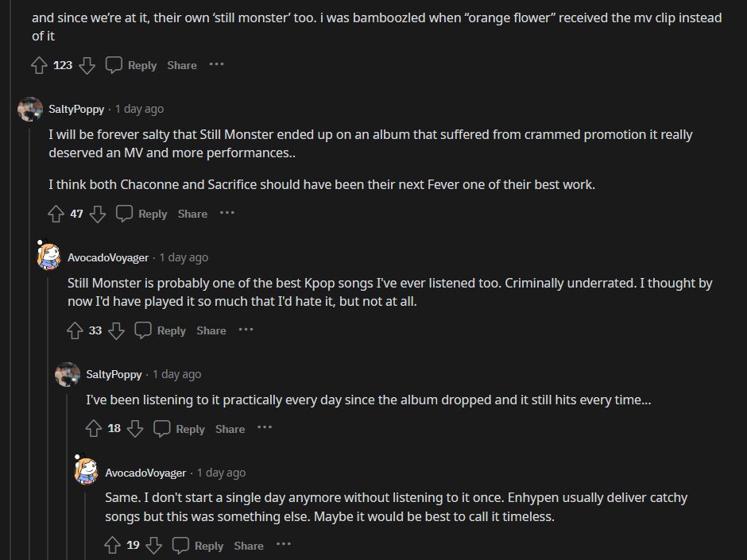Screen dimensions: 747x560
Task: Upvote the comment with 123 points
Action: pos(39,65)
